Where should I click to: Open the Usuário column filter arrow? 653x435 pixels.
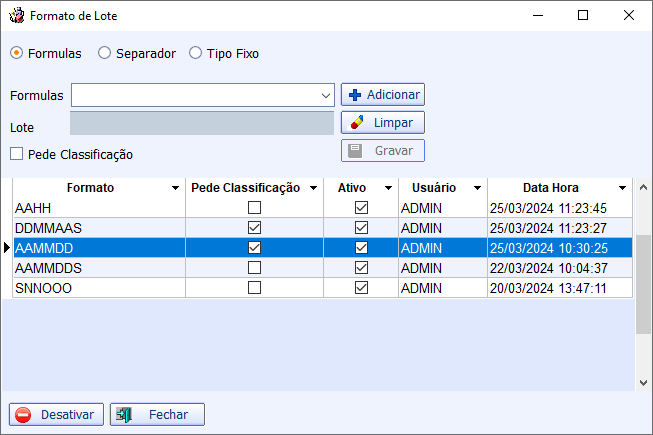(478, 188)
